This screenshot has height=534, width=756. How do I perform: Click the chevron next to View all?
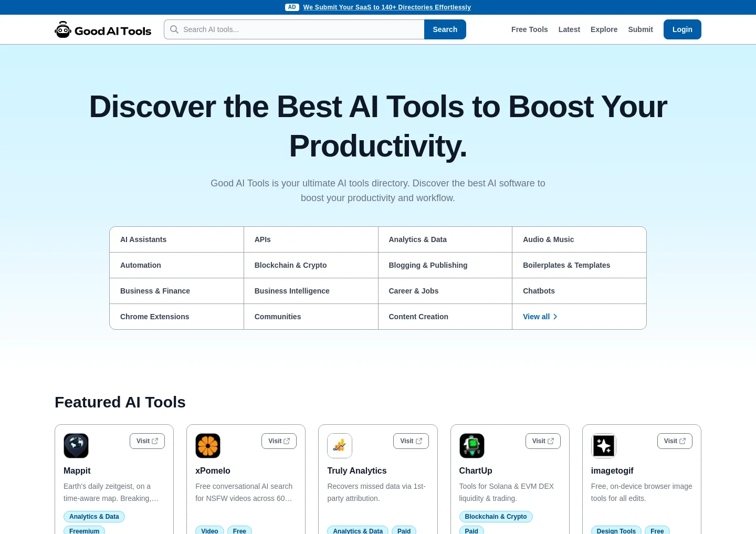[555, 317]
